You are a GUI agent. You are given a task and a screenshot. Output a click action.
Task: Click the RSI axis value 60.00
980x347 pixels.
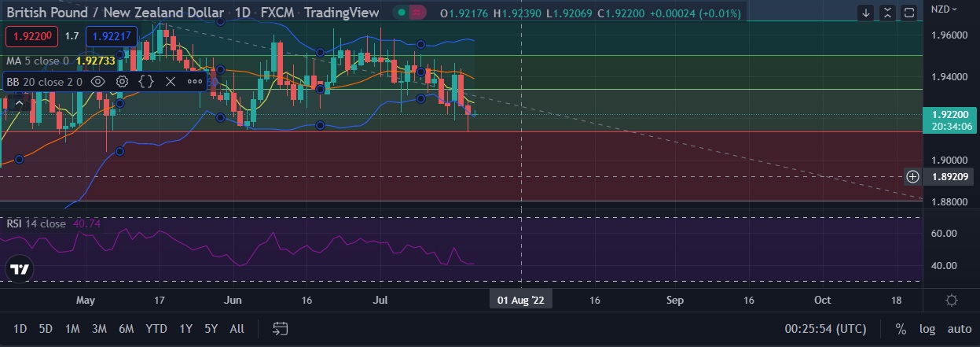pos(945,233)
